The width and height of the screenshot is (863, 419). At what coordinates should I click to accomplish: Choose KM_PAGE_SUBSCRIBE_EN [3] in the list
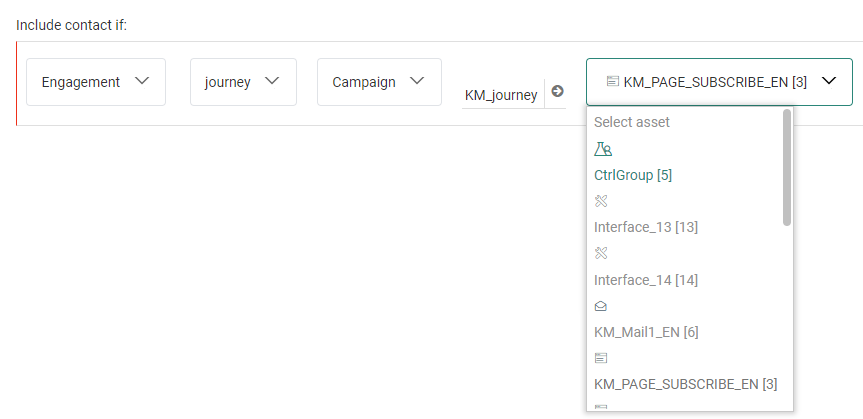click(x=686, y=383)
